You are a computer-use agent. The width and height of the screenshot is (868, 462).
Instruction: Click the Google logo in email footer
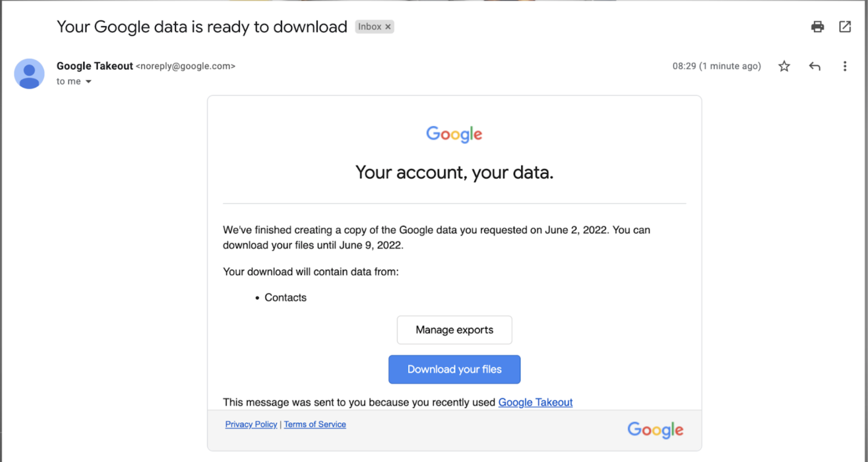click(x=655, y=430)
